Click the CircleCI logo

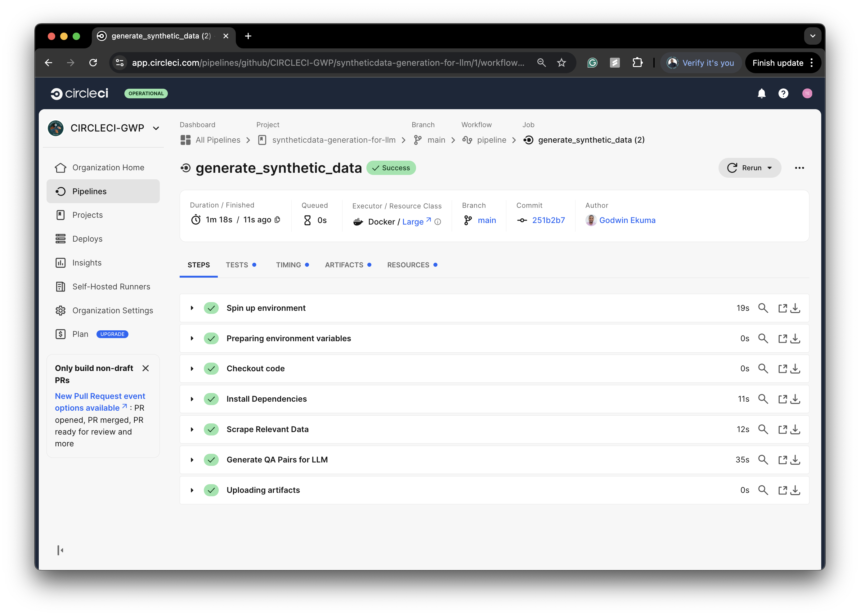(80, 94)
